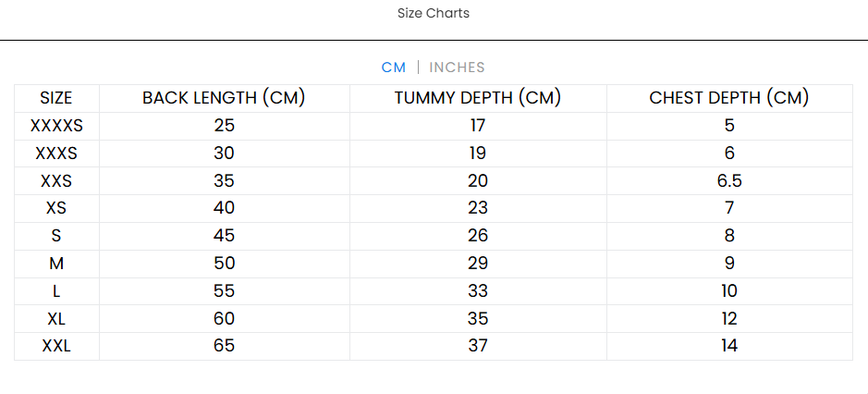This screenshot has height=394, width=868.
Task: Select the XXXXS size row label
Action: [x=56, y=126]
